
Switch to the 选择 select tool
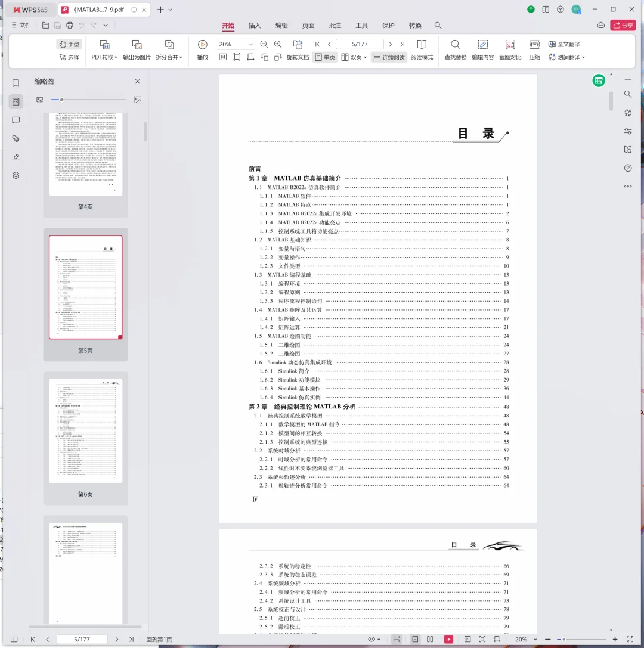coord(69,57)
